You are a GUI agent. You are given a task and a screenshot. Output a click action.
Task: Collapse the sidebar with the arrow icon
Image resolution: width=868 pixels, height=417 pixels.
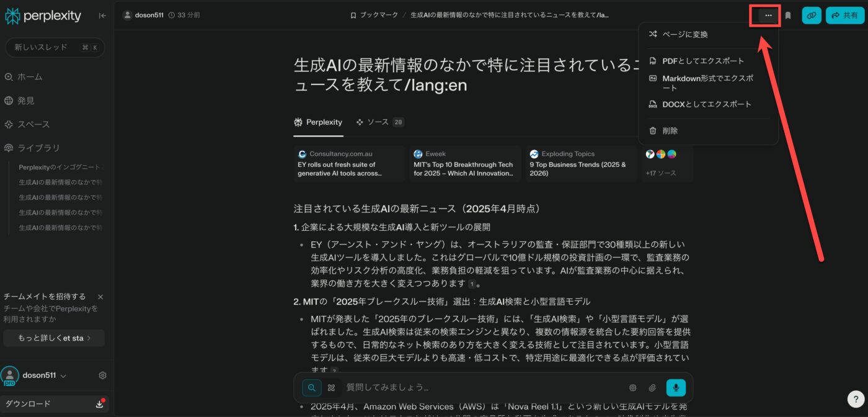pyautogui.click(x=102, y=16)
